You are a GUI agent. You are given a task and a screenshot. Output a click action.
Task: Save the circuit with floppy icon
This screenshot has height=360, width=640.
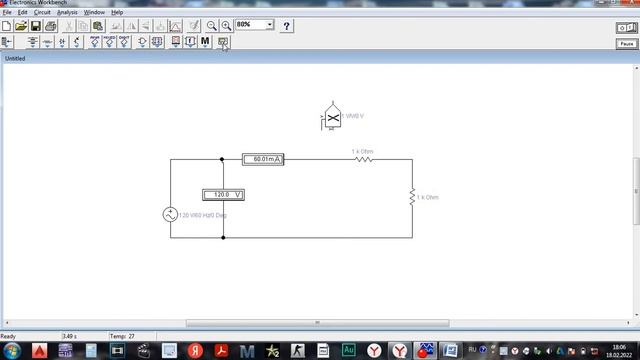(36, 26)
